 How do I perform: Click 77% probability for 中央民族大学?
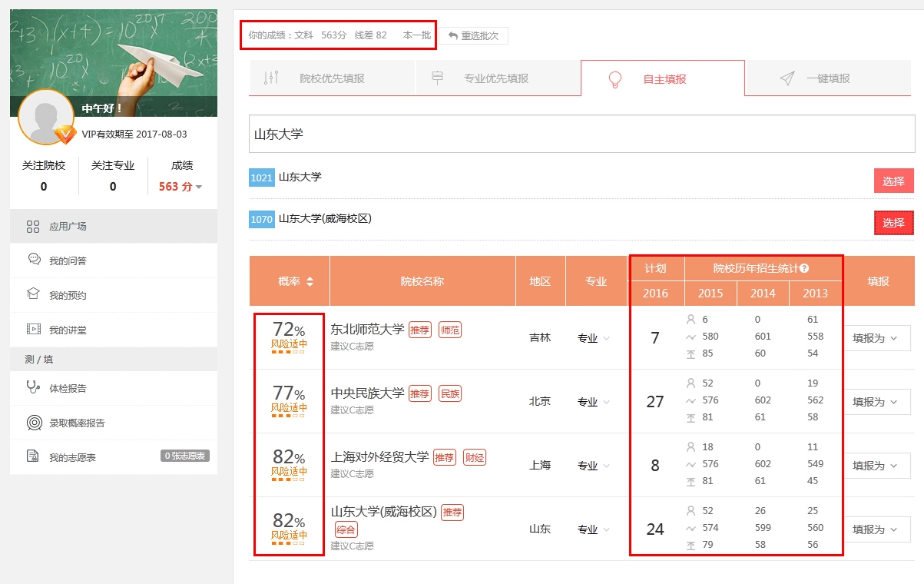pyautogui.click(x=289, y=393)
